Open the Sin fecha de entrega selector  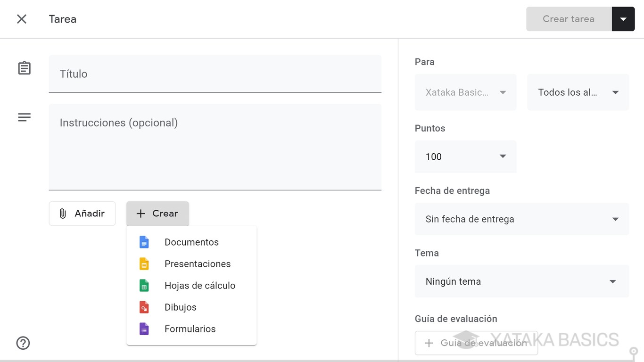[x=522, y=219]
